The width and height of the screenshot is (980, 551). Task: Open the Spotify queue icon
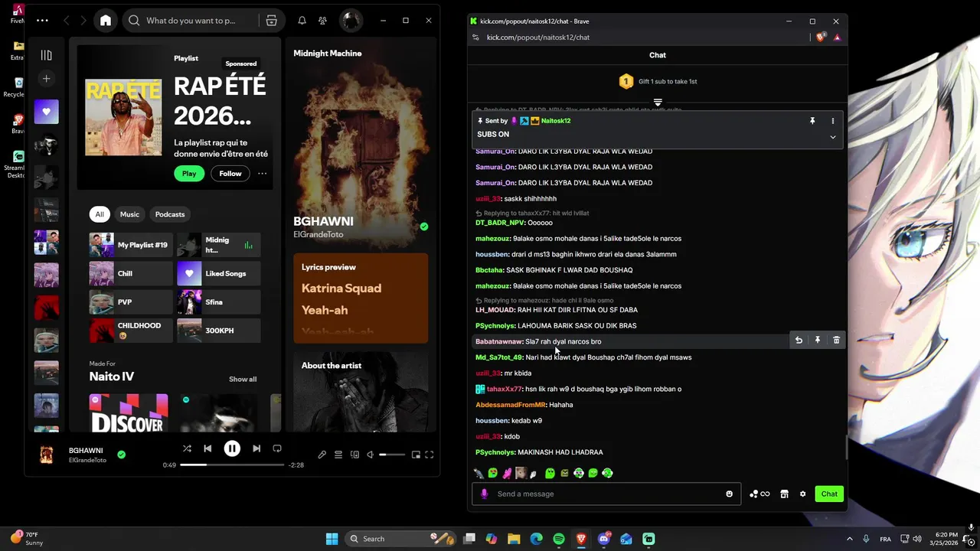pos(338,455)
